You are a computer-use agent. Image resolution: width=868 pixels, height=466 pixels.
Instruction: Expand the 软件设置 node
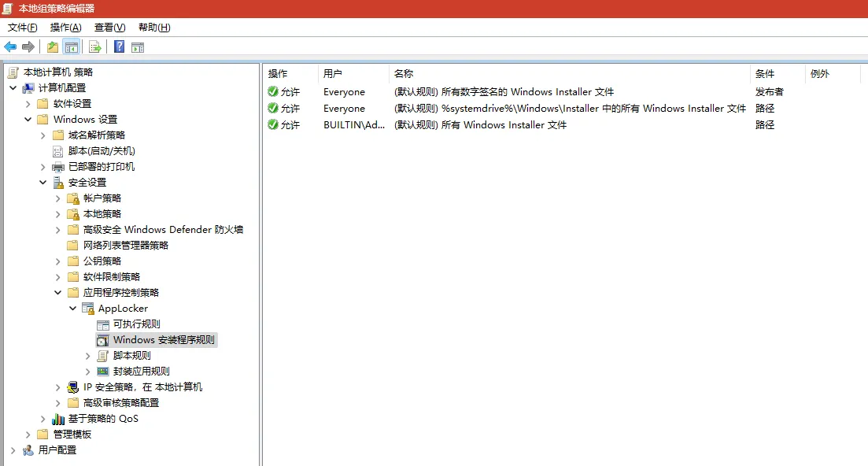tap(28, 103)
